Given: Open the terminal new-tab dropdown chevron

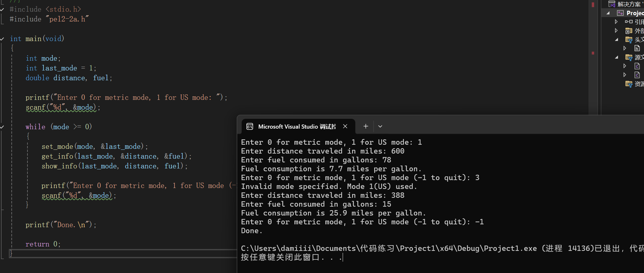Looking at the screenshot, I should 380,126.
